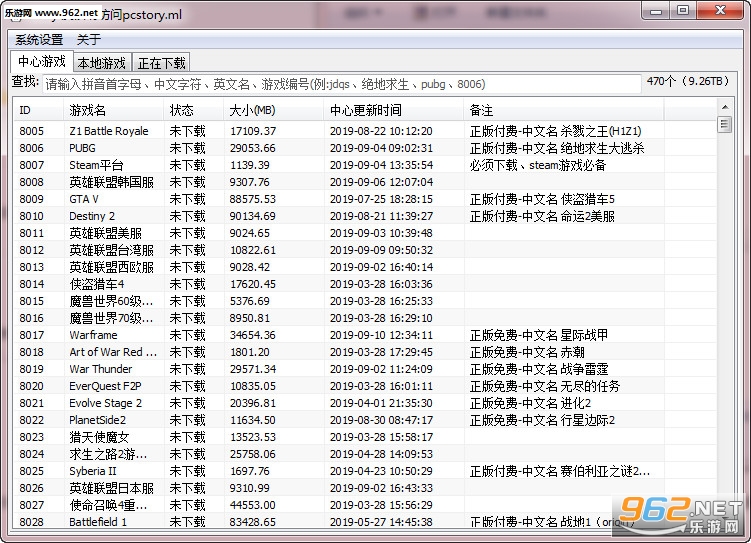Click size value 88575.53
Viewport: 751px width, 543px height.
coord(252,199)
